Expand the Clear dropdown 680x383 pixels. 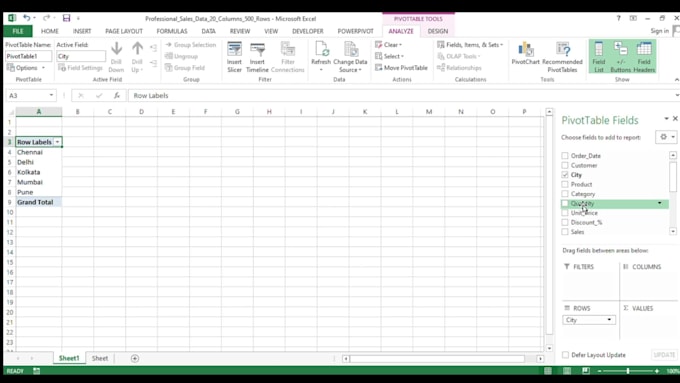389,45
